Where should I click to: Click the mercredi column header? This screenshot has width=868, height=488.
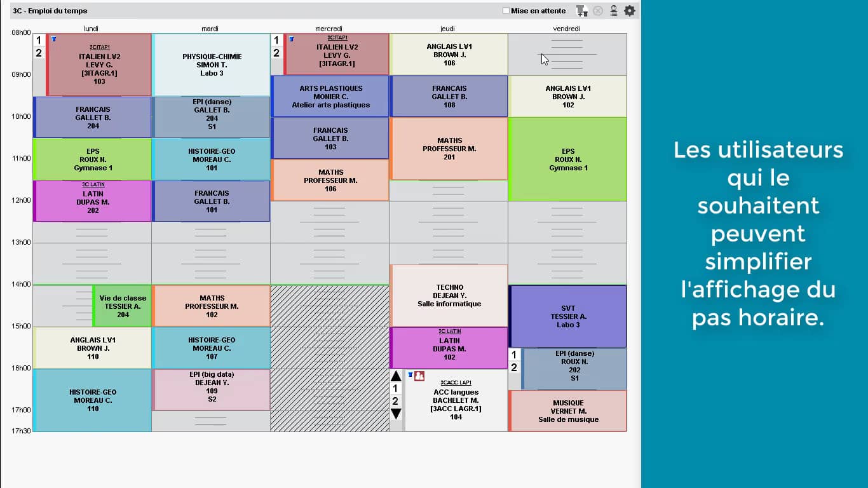point(329,29)
